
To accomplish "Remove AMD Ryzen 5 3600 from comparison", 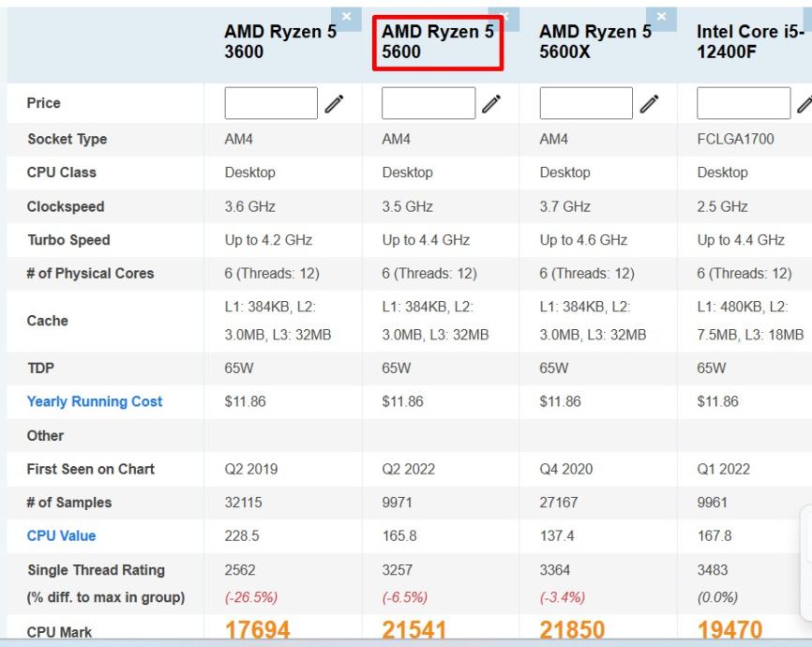I will [x=347, y=16].
